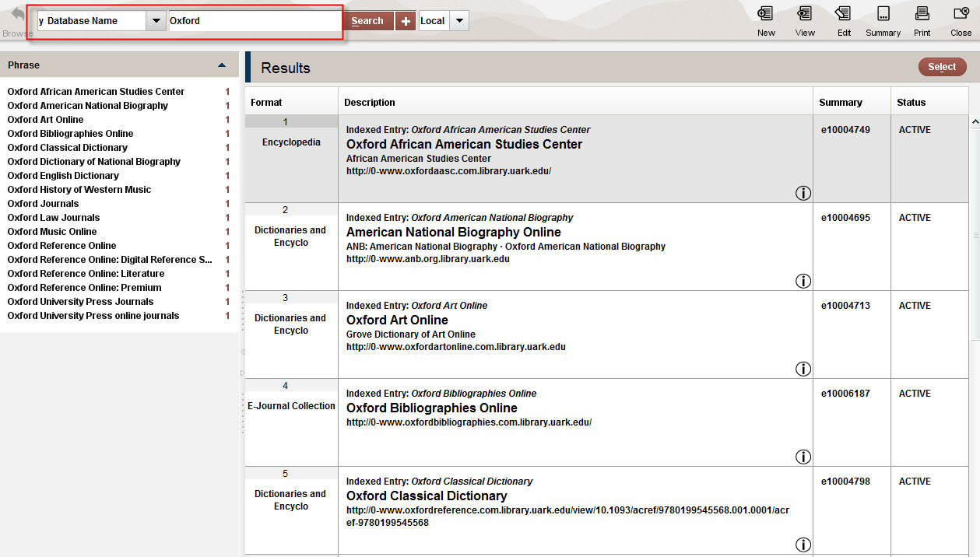Image resolution: width=980 pixels, height=557 pixels.
Task: Select phrase Oxford University Press Journals
Action: coord(80,302)
